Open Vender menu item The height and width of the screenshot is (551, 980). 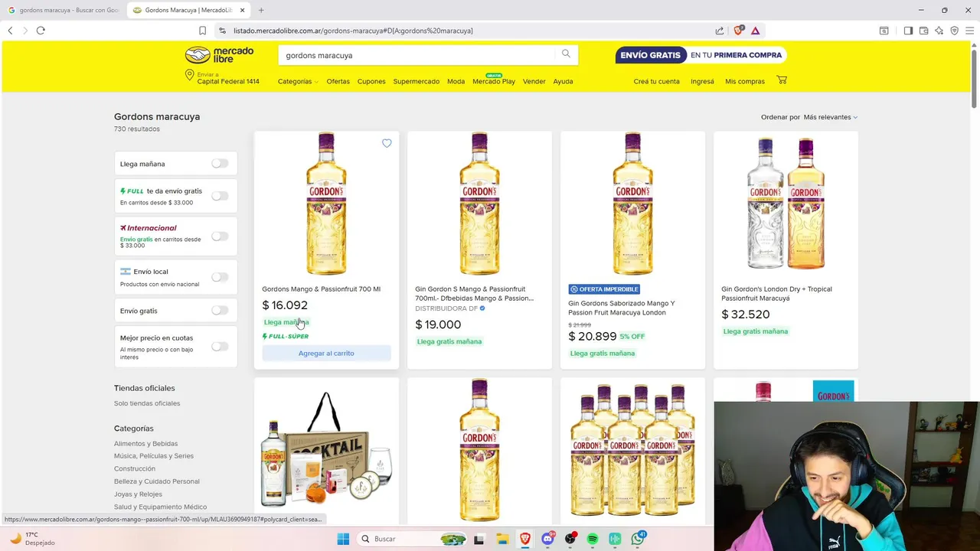click(534, 81)
